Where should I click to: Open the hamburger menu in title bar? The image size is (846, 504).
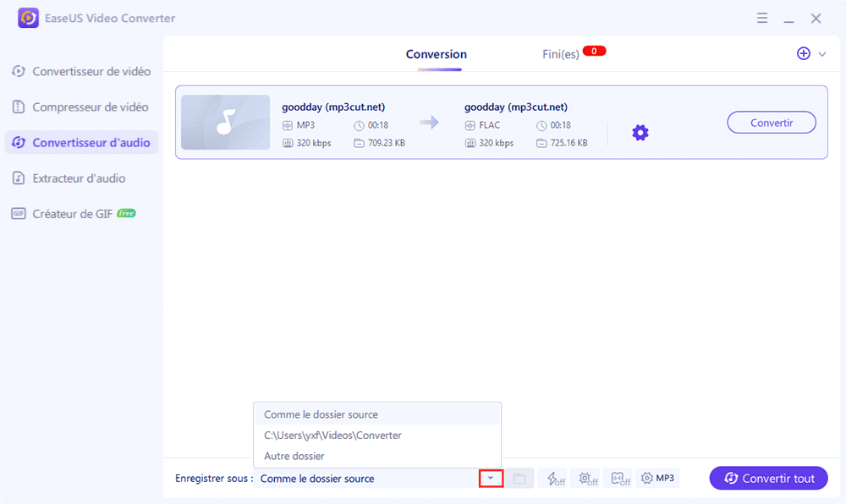click(762, 18)
